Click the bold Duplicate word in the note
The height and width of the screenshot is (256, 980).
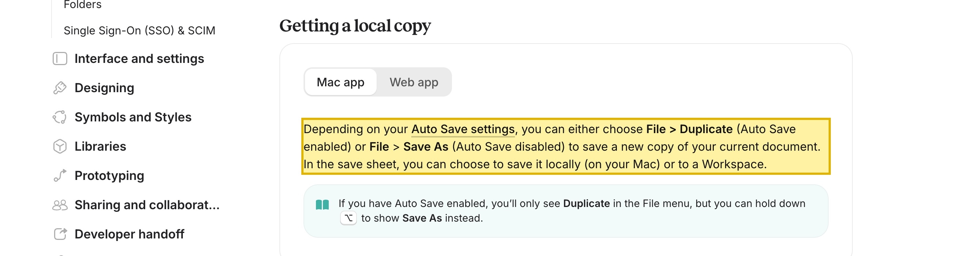pyautogui.click(x=586, y=203)
